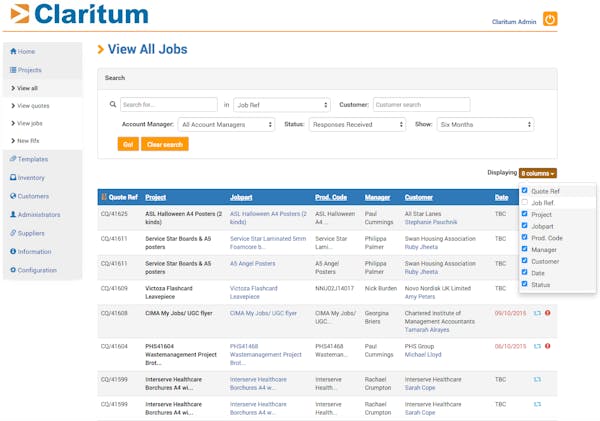Viewport: 600px width, 421px height.
Task: Click the icon beside Quote Ref header
Action: [x=104, y=197]
